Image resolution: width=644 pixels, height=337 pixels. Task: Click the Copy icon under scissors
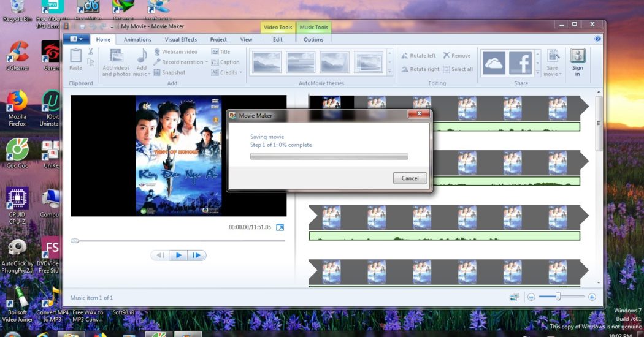tap(91, 62)
